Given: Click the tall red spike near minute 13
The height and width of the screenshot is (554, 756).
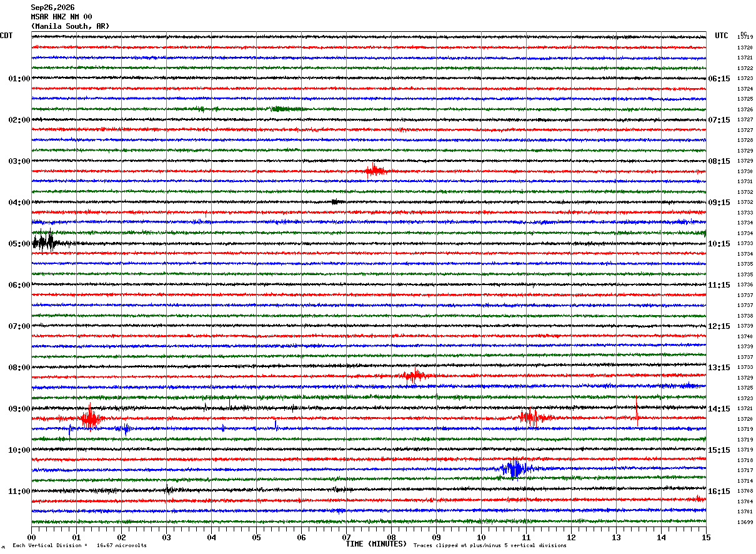Looking at the screenshot, I should pos(637,411).
